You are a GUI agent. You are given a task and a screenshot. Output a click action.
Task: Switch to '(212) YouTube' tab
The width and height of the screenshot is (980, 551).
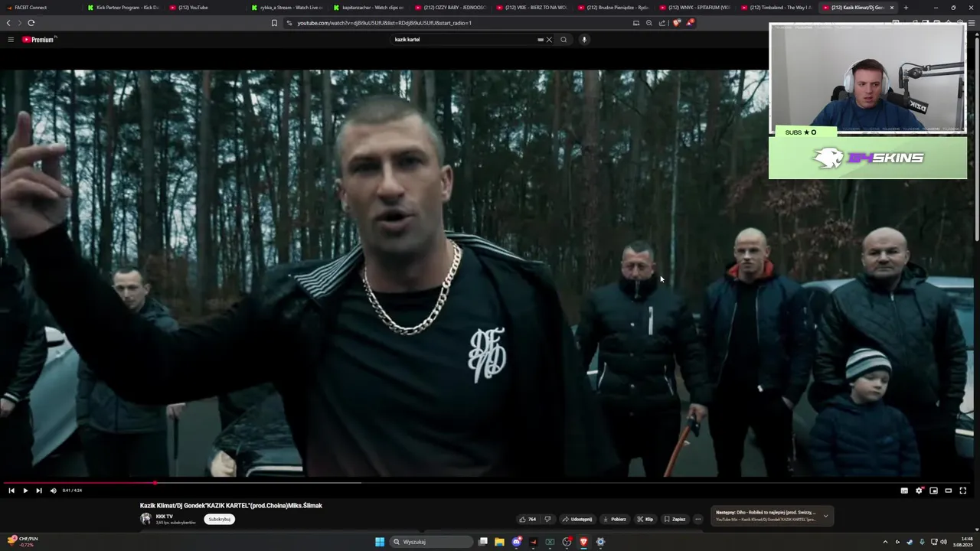point(204,8)
